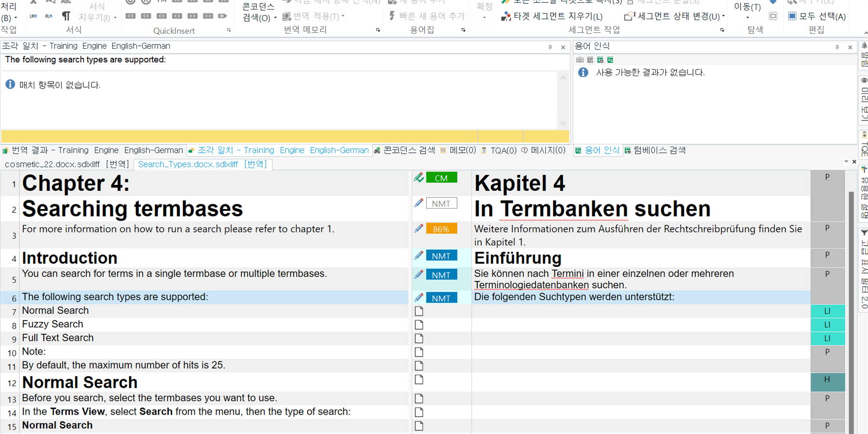Click the H structure tag for segment 12
This screenshot has height=434, width=868.
pos(827,382)
